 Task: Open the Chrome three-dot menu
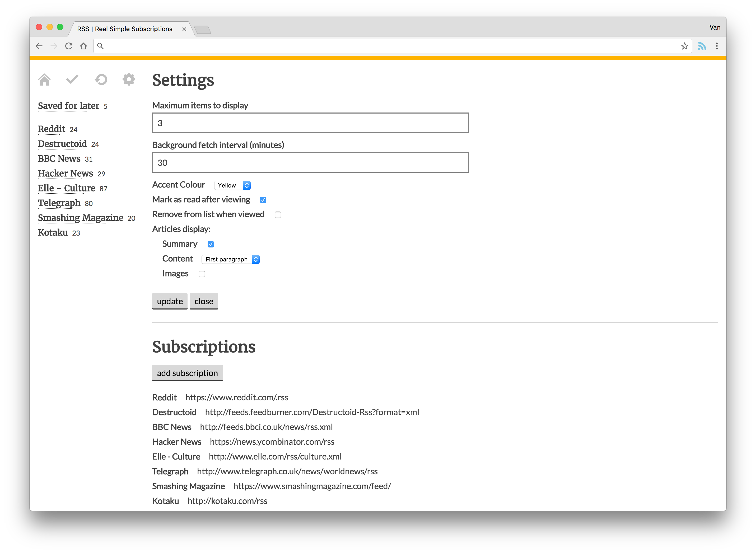tap(717, 46)
